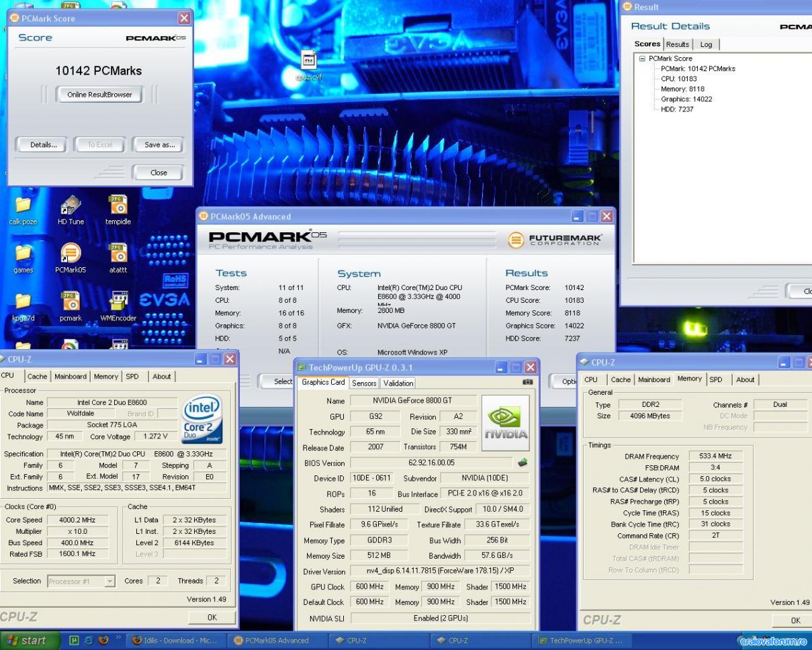
Task: Open the Memory tab in CPU-Z processor window
Action: tap(106, 377)
